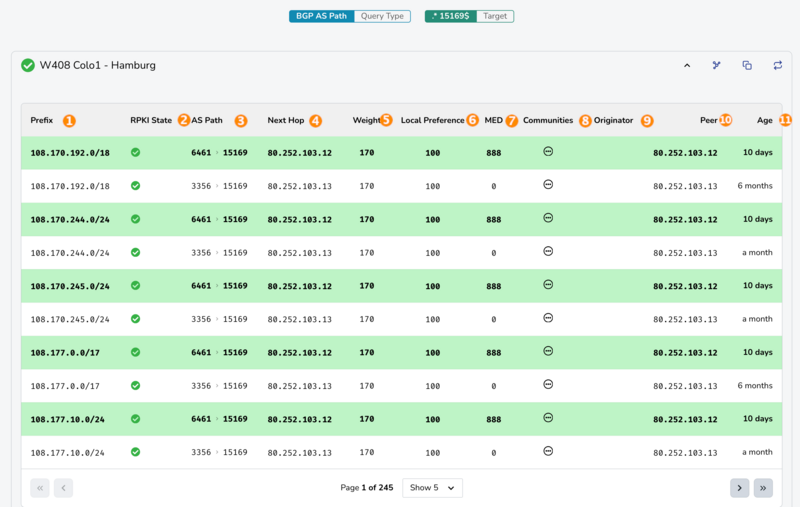Click green status check beside W408 Colo1
The height and width of the screenshot is (507, 800).
click(x=28, y=65)
